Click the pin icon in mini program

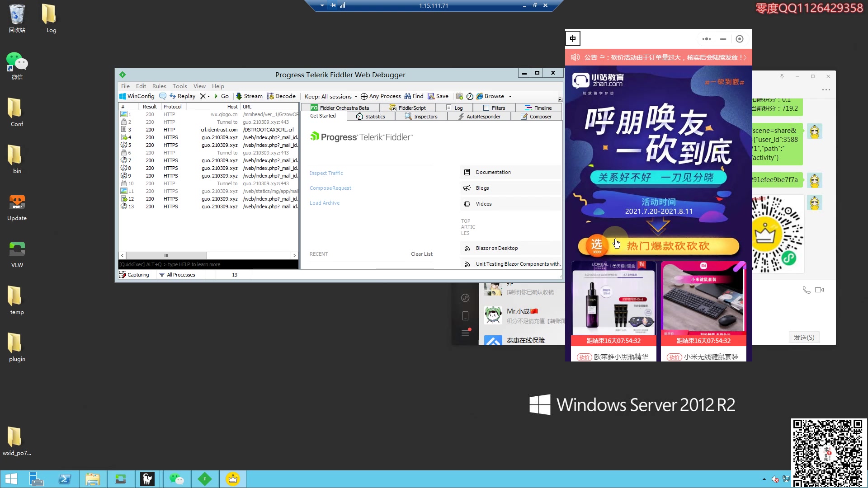point(573,38)
